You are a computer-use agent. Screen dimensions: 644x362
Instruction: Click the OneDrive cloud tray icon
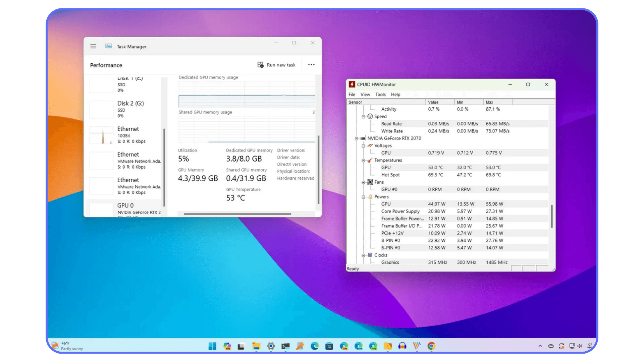[x=551, y=346]
